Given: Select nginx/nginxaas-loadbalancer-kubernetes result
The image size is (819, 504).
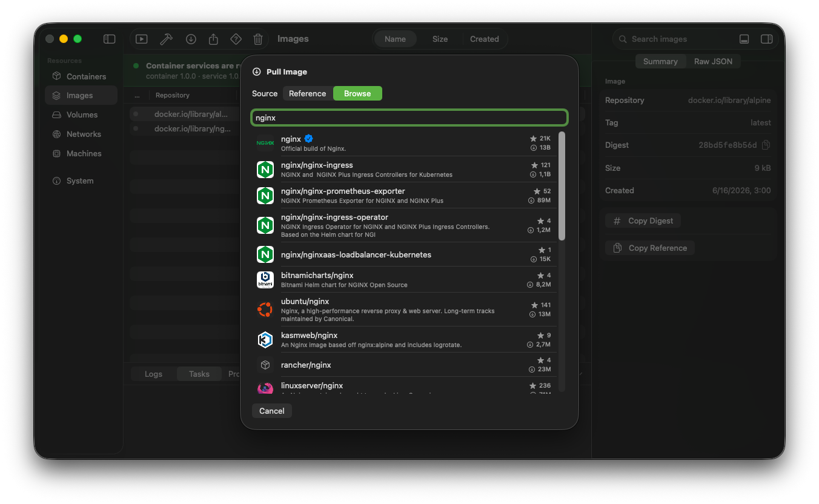Looking at the screenshot, I should tap(403, 254).
